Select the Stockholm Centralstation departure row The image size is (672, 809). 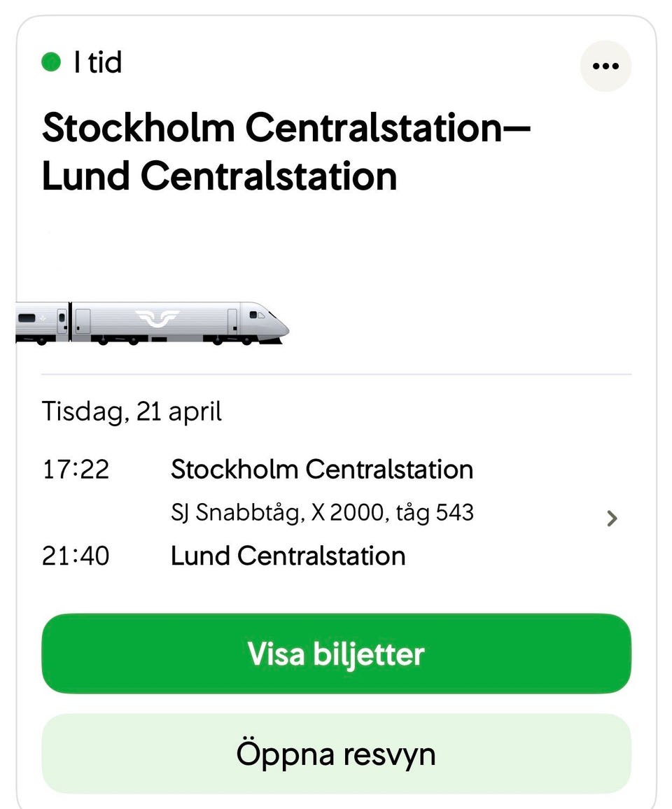tap(321, 469)
